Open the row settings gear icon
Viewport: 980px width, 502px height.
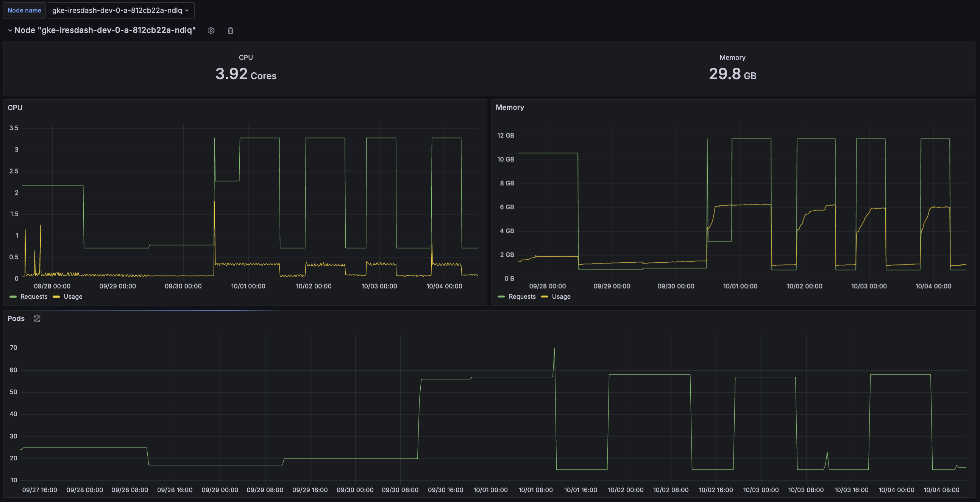pyautogui.click(x=211, y=30)
